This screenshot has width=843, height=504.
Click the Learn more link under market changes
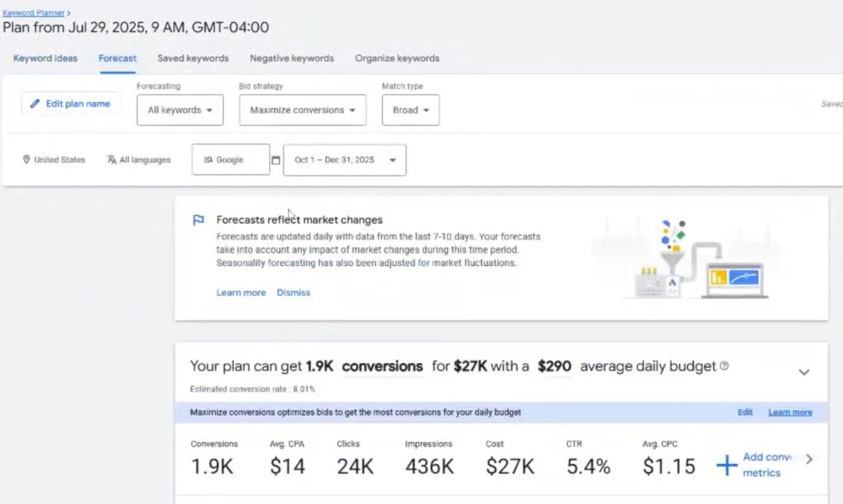[241, 293]
